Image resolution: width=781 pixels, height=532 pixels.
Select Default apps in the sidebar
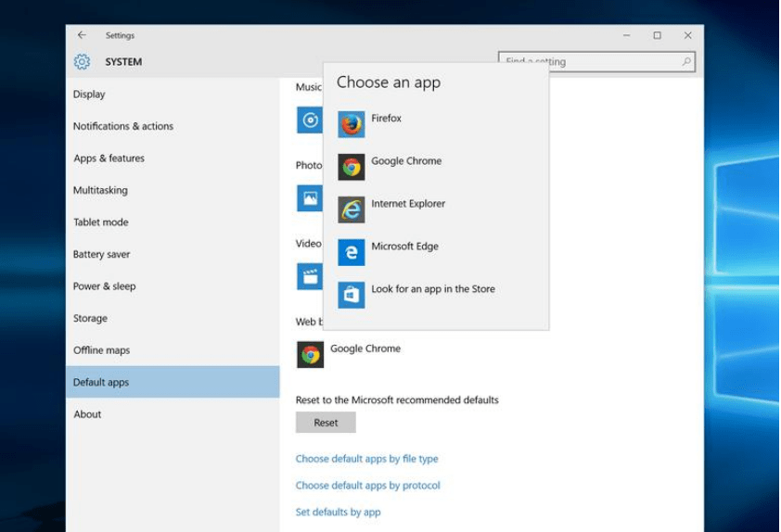[x=173, y=382]
